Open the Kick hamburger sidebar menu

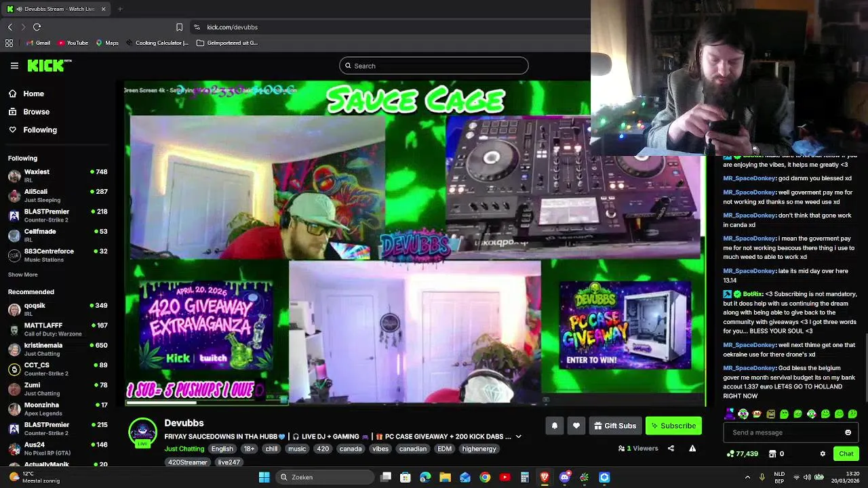(x=14, y=66)
